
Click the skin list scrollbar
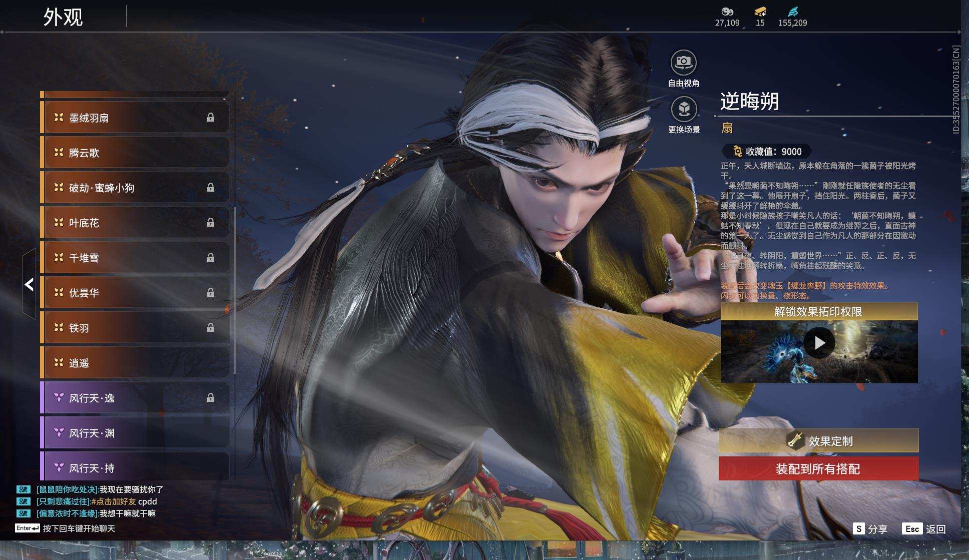(x=235, y=290)
